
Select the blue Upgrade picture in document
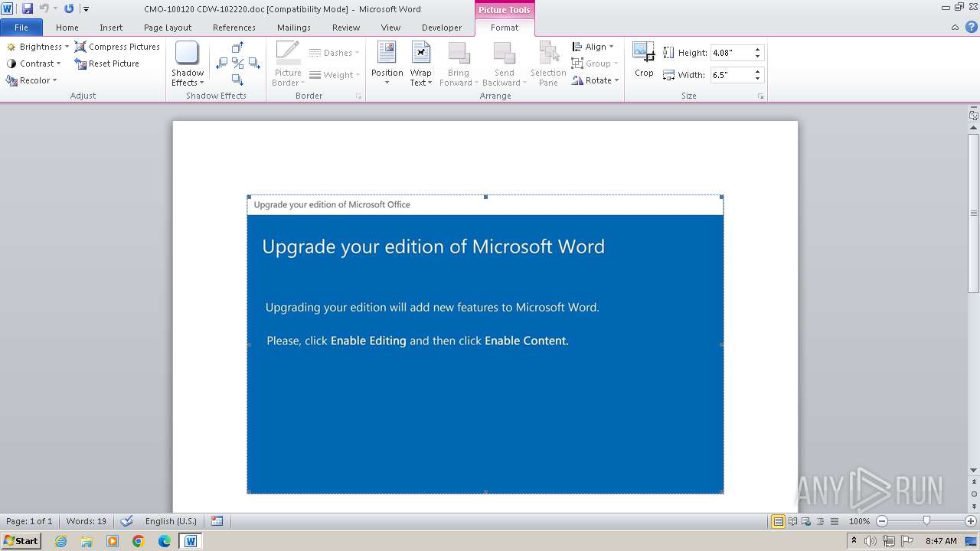coord(485,344)
